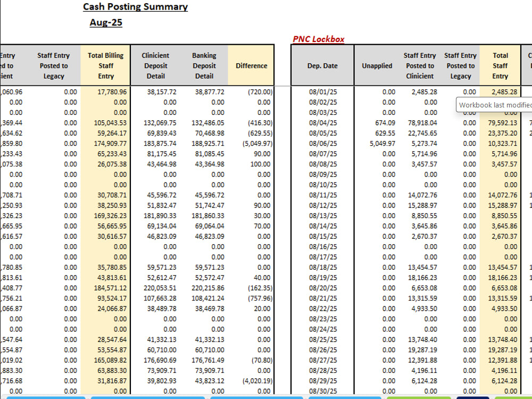
Task: Select the 93,524.17 cell
Action: pyautogui.click(x=112, y=298)
